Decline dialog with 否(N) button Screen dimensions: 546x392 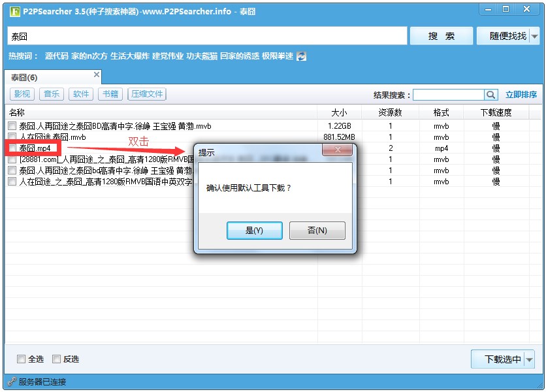coord(317,230)
